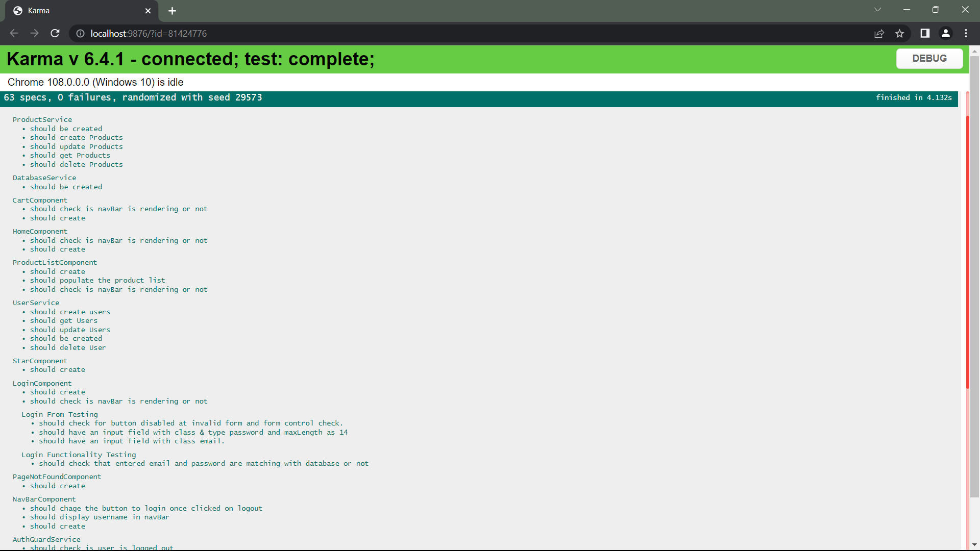Click spec about matching email and password
Screen dimensions: 980x551
point(204,463)
